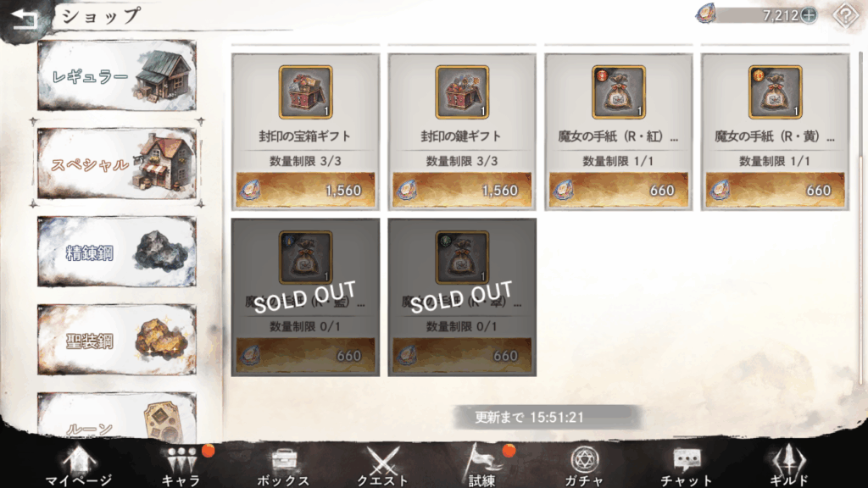Click the shop list vertical scrollbar

coord(860,216)
